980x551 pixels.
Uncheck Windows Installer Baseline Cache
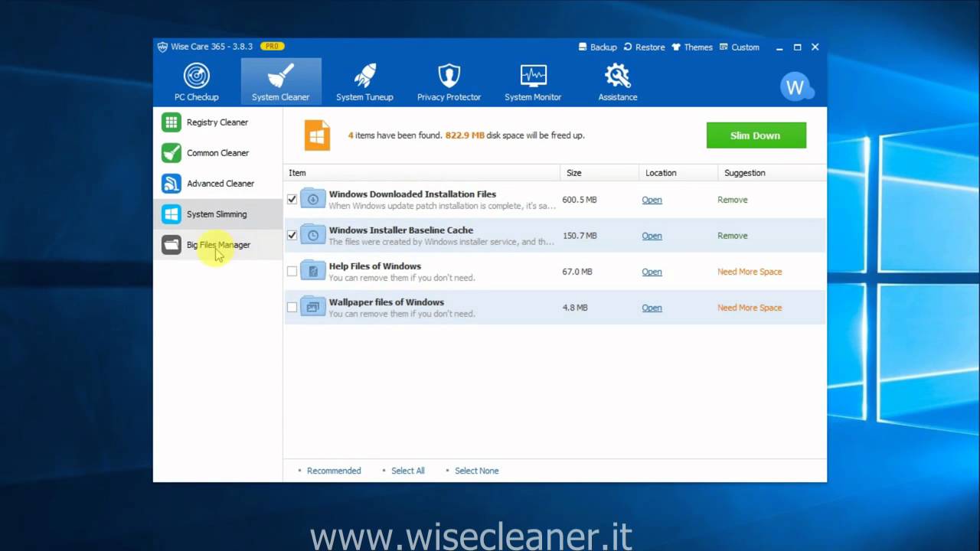coord(292,235)
